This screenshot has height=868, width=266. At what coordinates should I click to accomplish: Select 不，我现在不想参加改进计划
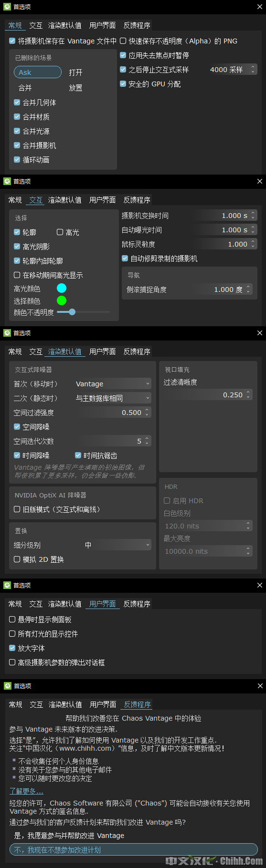click(x=133, y=850)
